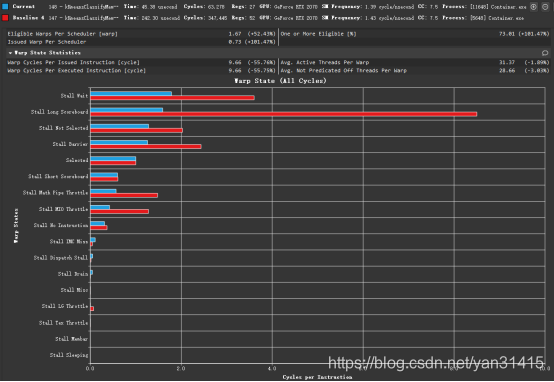Viewport: 554px width, 382px height.
Task: Click the red Baseline 4 color swatch
Action: point(5,18)
